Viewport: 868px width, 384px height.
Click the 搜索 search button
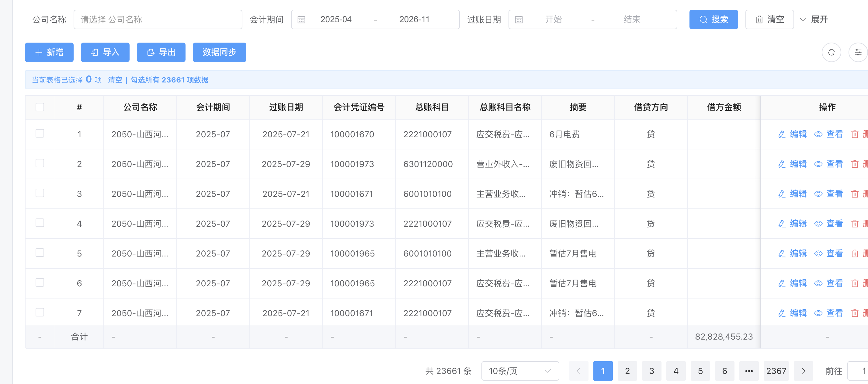click(x=713, y=19)
